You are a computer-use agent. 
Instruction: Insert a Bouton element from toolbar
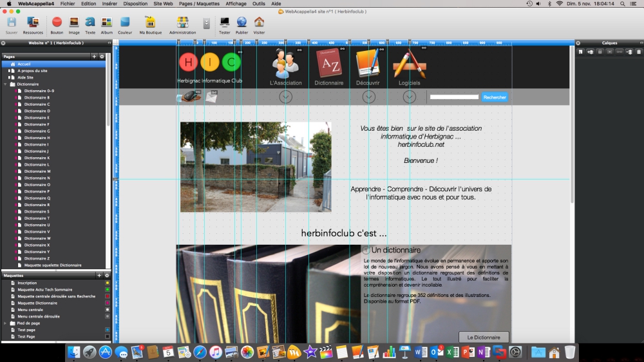(x=57, y=23)
